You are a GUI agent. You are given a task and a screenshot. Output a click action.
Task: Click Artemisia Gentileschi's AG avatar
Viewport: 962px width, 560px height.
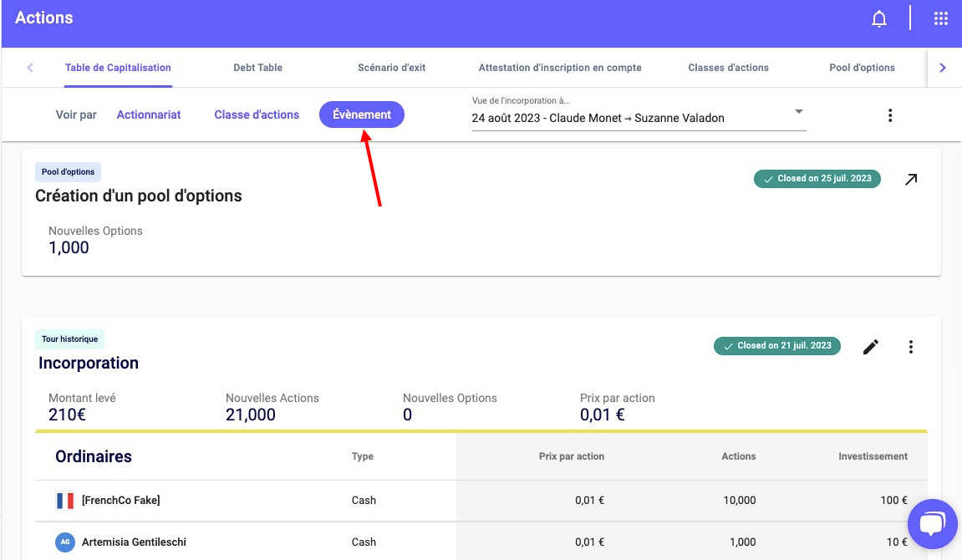(64, 542)
